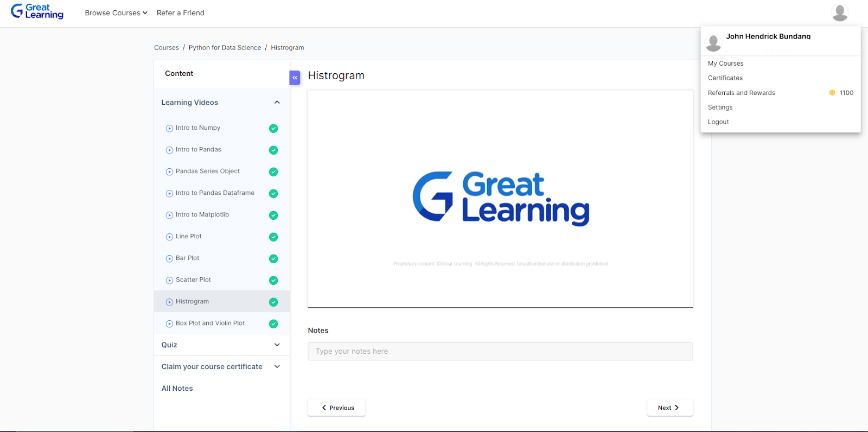Select the Scatter Plot lesson title

click(193, 280)
